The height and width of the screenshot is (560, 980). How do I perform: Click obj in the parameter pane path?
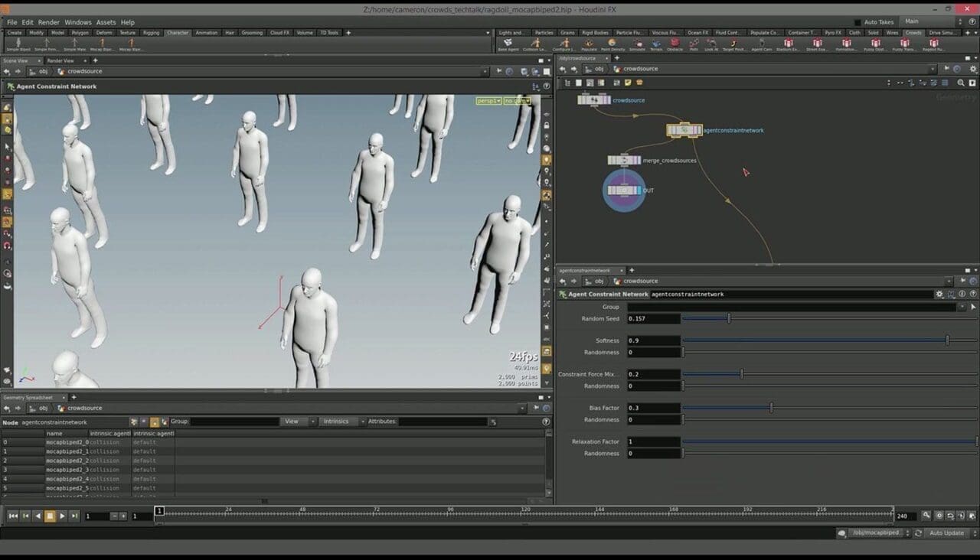(599, 281)
